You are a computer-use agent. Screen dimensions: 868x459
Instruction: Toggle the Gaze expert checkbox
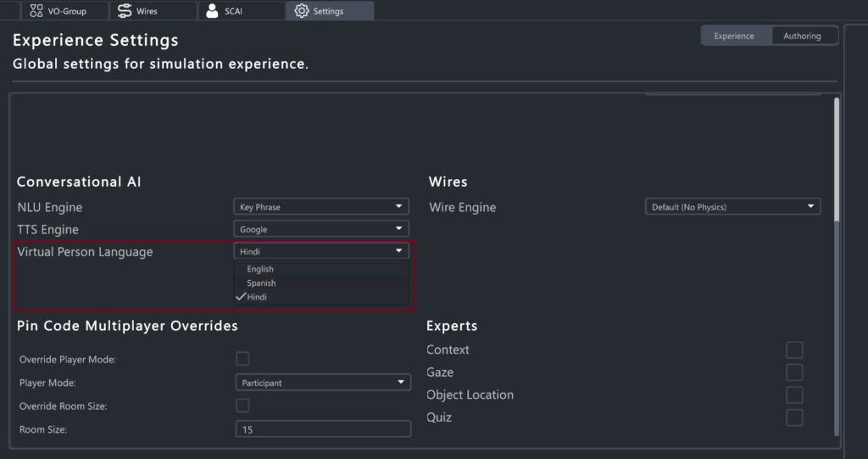794,372
